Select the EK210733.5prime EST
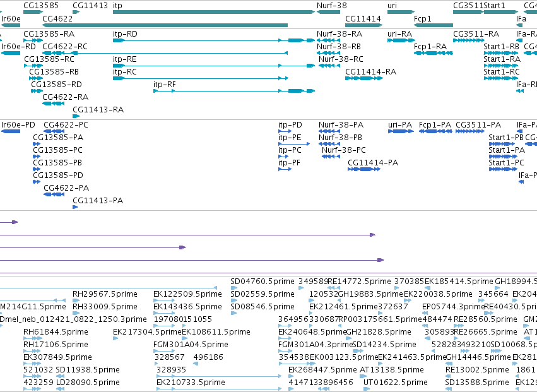 tap(219, 389)
